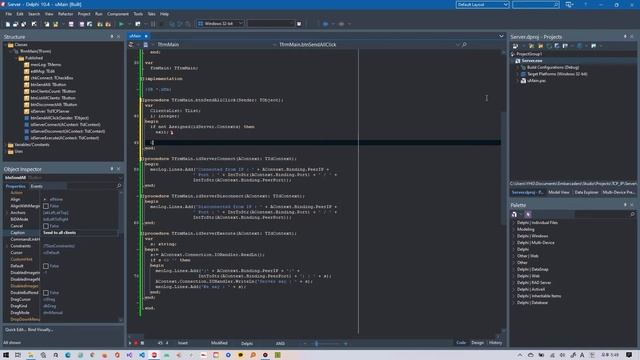Expand Target Platforms node in Projects
This screenshot has width=640, height=360.
tap(518, 74)
